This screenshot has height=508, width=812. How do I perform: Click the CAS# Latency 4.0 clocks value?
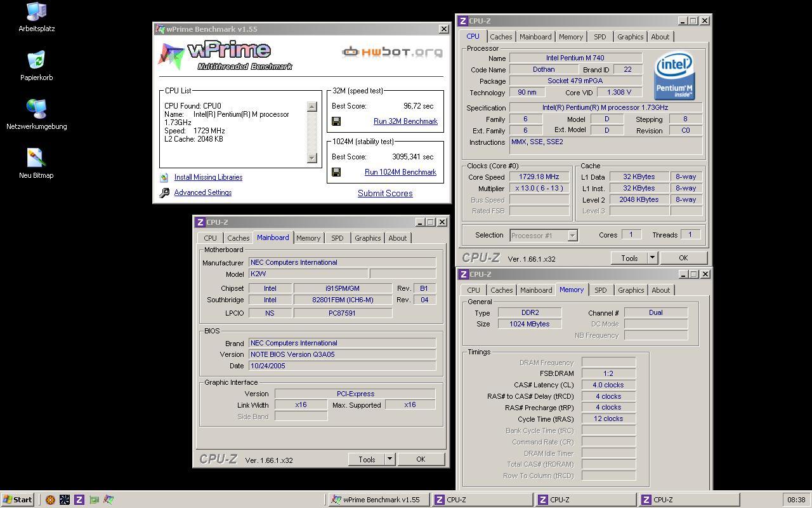pos(608,385)
